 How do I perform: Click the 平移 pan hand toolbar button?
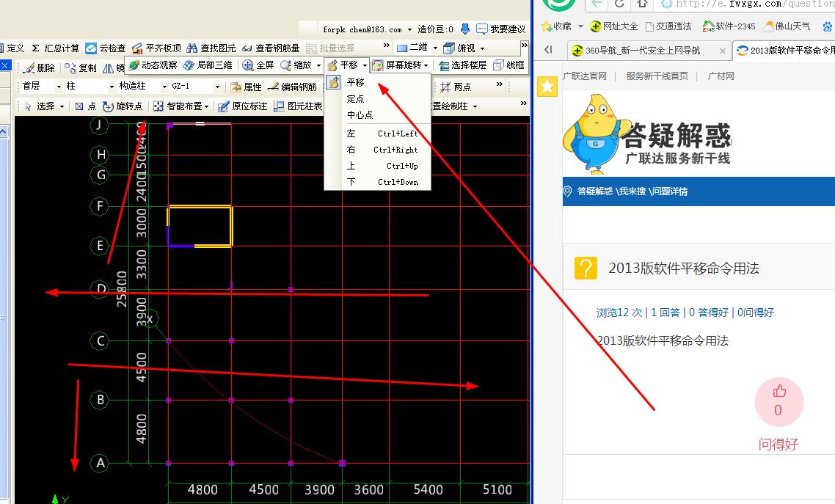343,65
